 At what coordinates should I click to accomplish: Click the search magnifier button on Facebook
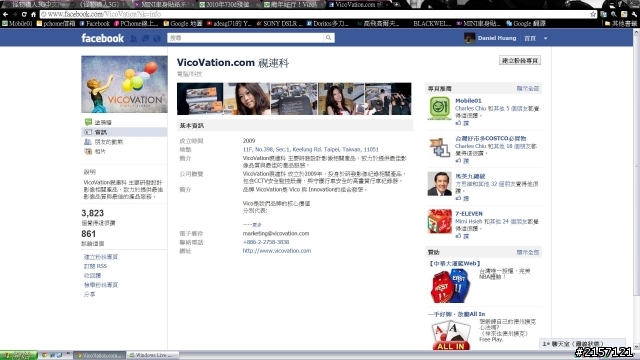click(328, 38)
